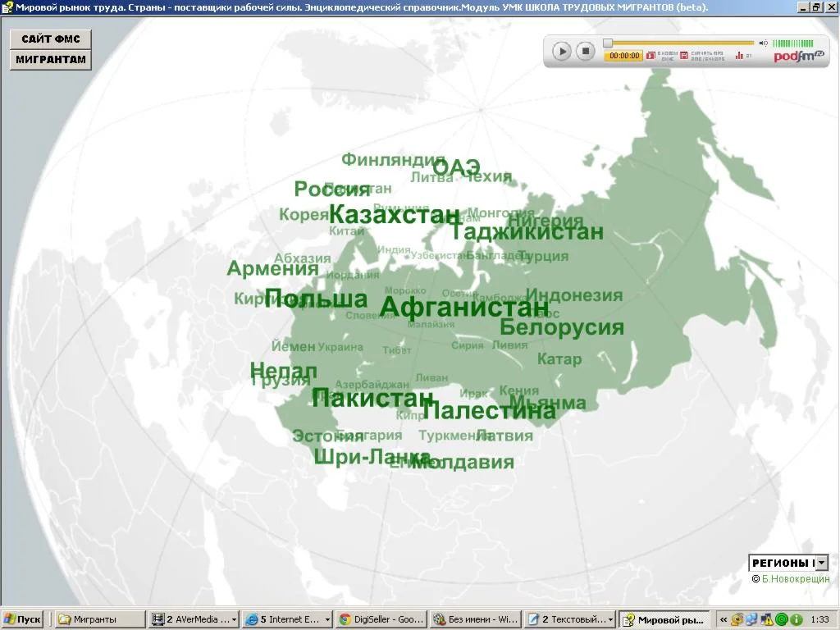
Task: Adjust the green volume level bar
Action: tap(793, 43)
